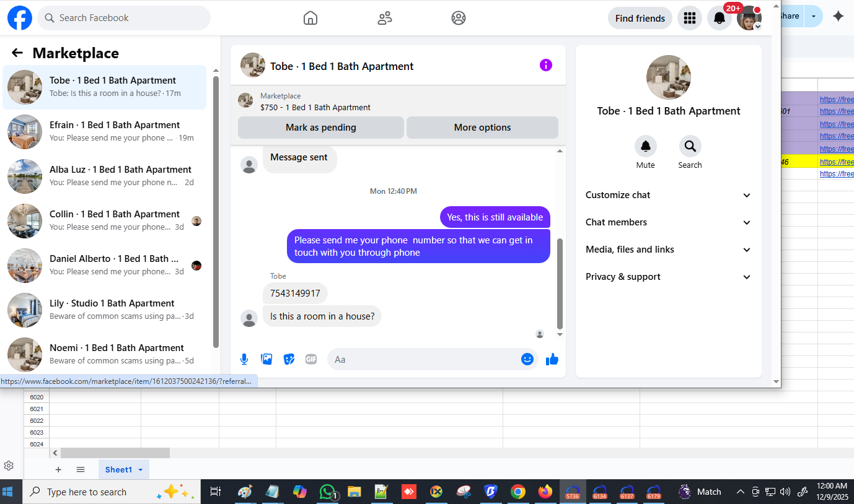Click the Gemini sparkle icon in Sheets

pyautogui.click(x=838, y=17)
